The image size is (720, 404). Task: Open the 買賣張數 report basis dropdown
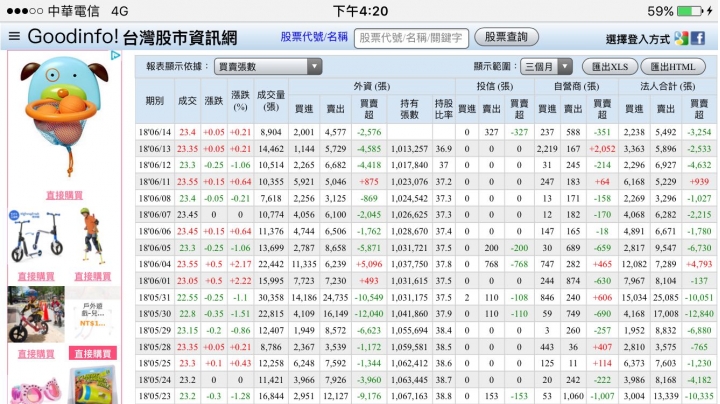pyautogui.click(x=268, y=67)
